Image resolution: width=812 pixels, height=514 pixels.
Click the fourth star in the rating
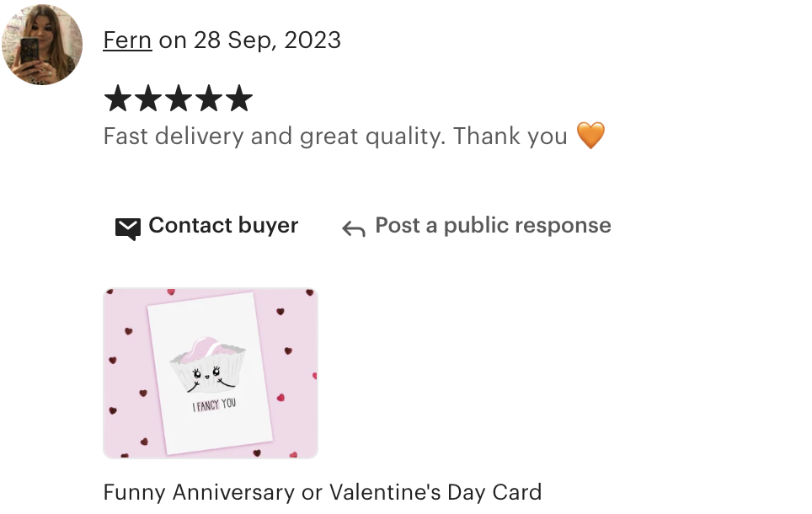pyautogui.click(x=209, y=99)
